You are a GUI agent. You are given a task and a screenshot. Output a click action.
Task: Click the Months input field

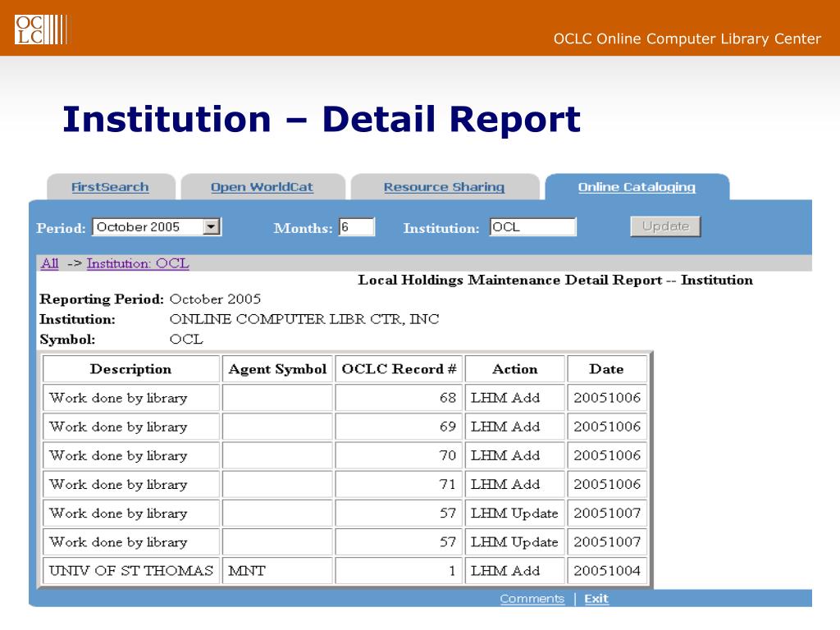(357, 227)
